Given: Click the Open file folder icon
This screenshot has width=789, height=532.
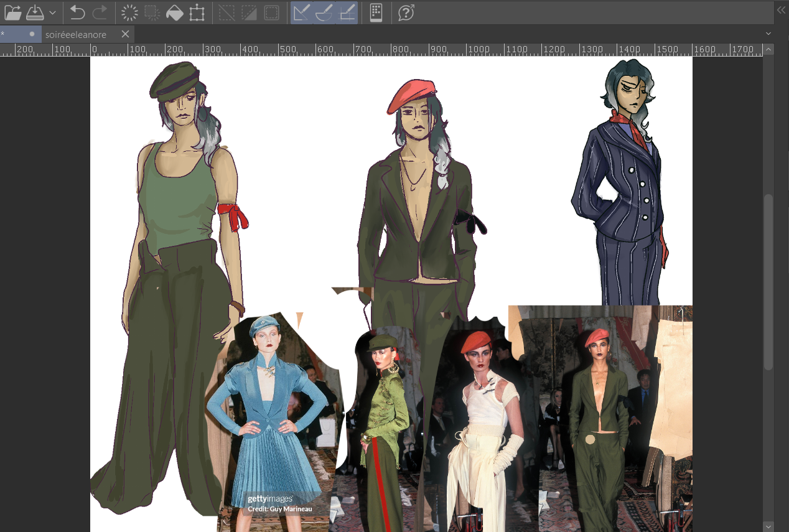Looking at the screenshot, I should (x=13, y=12).
